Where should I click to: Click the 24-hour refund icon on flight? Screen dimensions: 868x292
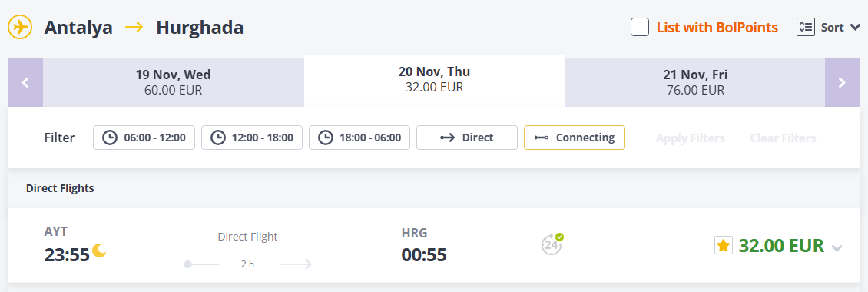coord(552,244)
